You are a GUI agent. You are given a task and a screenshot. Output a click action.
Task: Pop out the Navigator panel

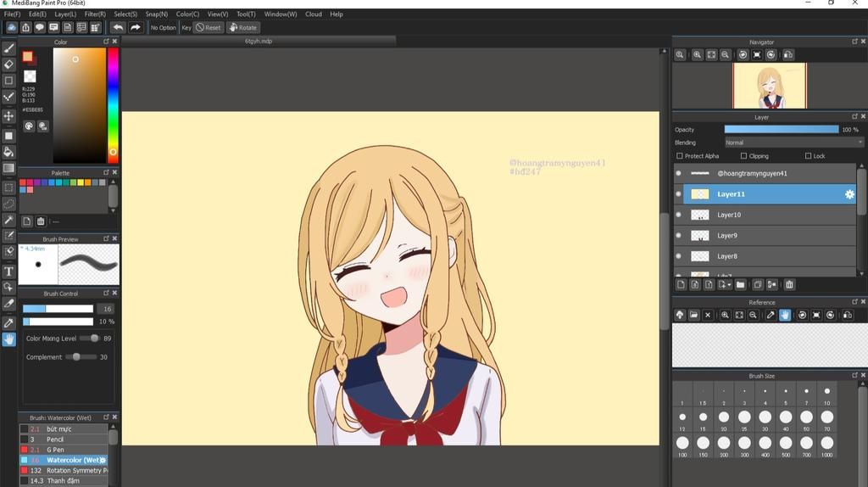854,42
